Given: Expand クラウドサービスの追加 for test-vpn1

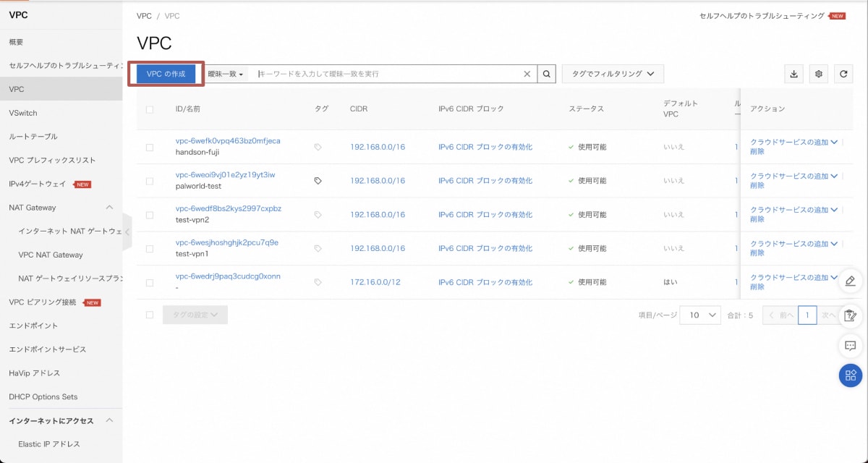Looking at the screenshot, I should click(x=794, y=244).
